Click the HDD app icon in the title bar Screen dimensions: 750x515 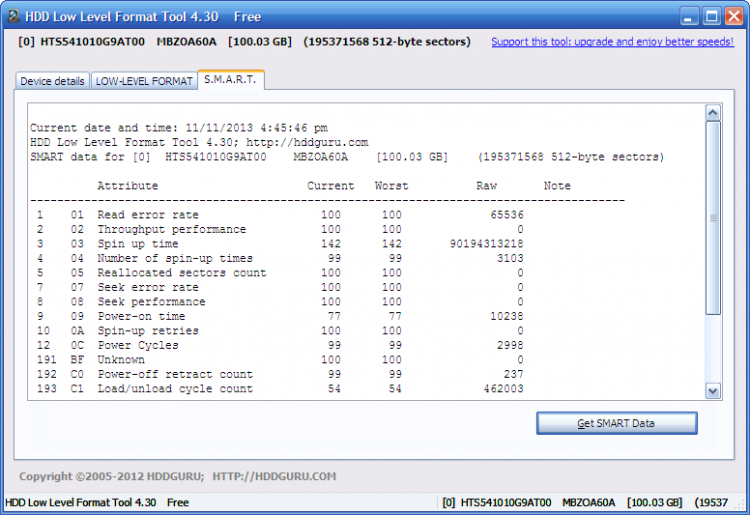point(13,16)
